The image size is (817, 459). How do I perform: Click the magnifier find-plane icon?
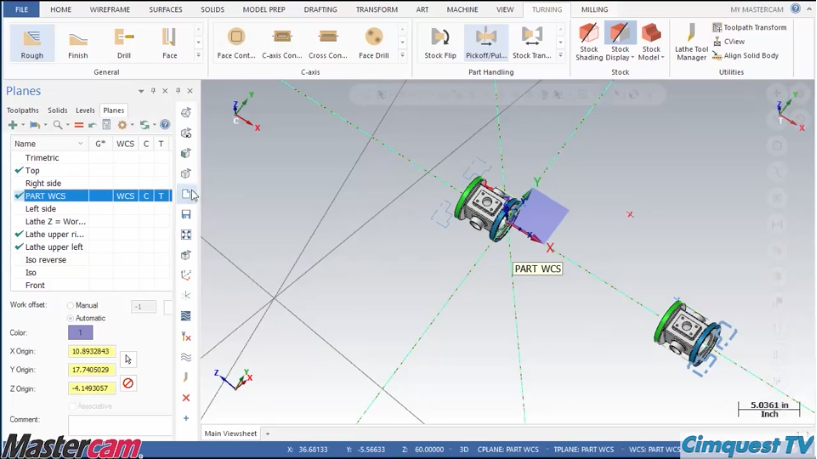point(58,125)
